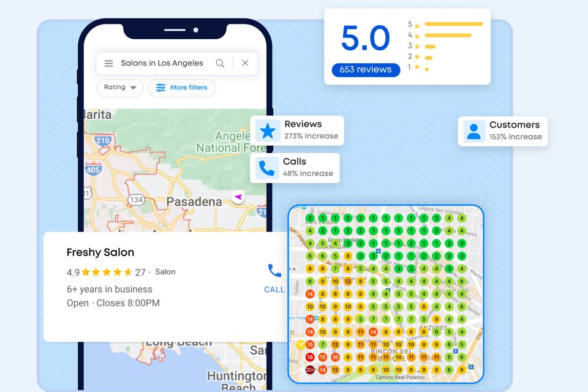
Task: Click the sliders icon in More filters
Action: 160,88
